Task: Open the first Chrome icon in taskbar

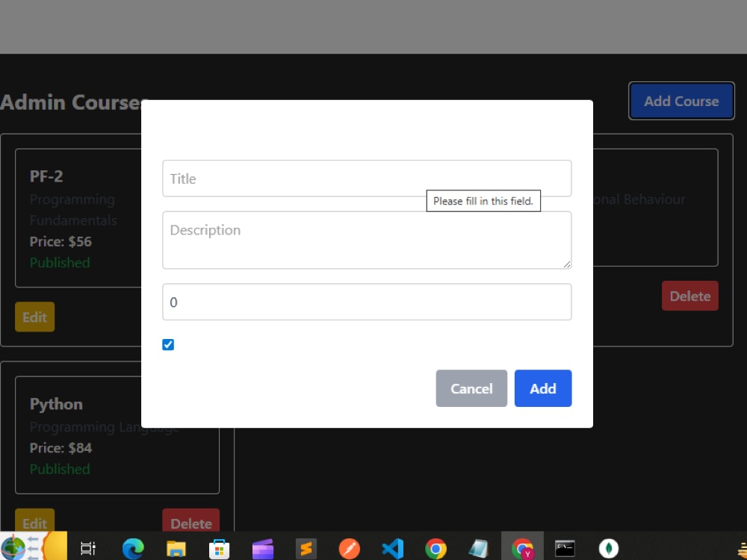Action: [x=436, y=549]
